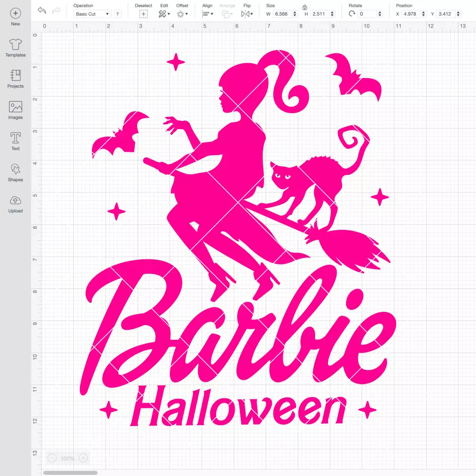Click the Y position field

[446, 14]
